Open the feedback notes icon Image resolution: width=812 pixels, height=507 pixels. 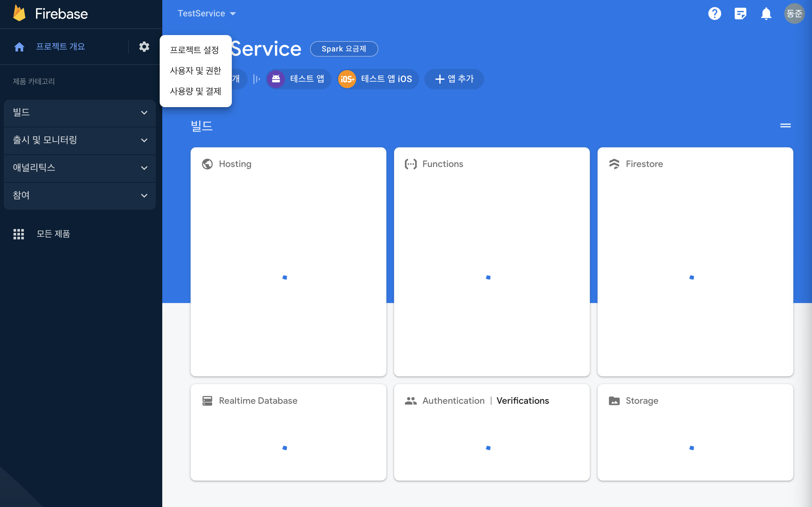click(740, 14)
